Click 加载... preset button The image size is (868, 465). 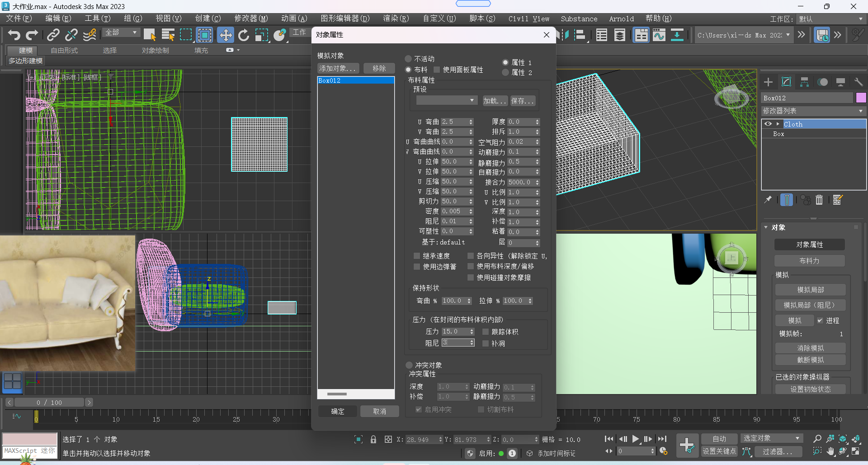pyautogui.click(x=495, y=101)
